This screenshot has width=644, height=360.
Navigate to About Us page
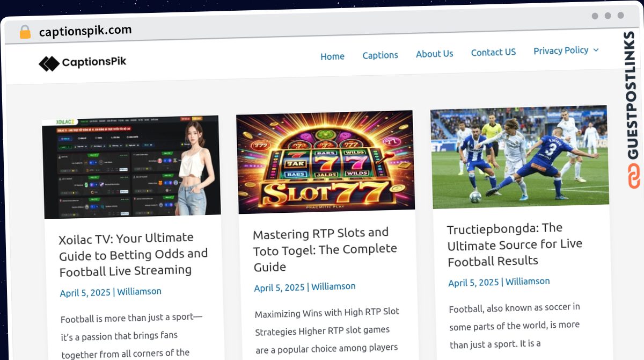coord(434,53)
